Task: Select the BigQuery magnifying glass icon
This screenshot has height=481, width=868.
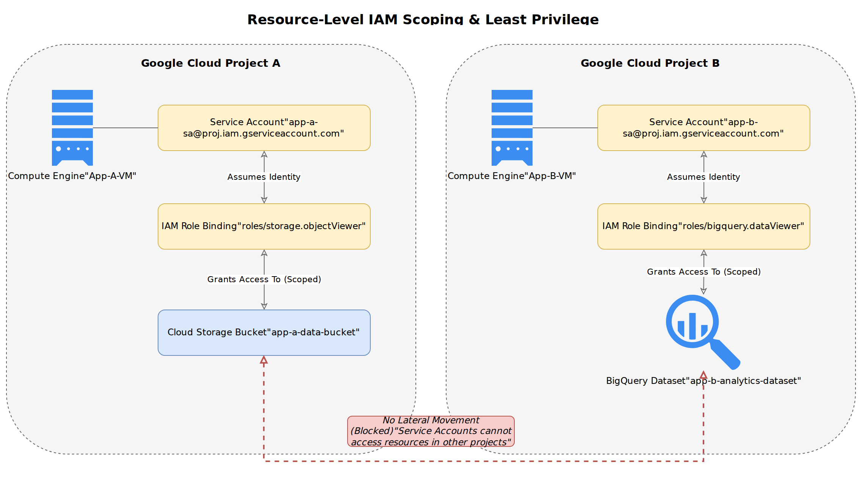Action: [703, 332]
